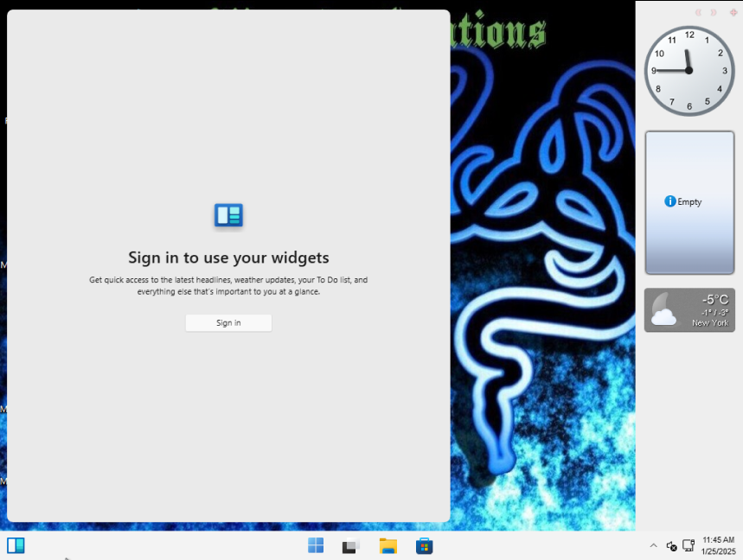Click the 'New York' weather location
The width and height of the screenshot is (743, 560).
click(x=710, y=323)
